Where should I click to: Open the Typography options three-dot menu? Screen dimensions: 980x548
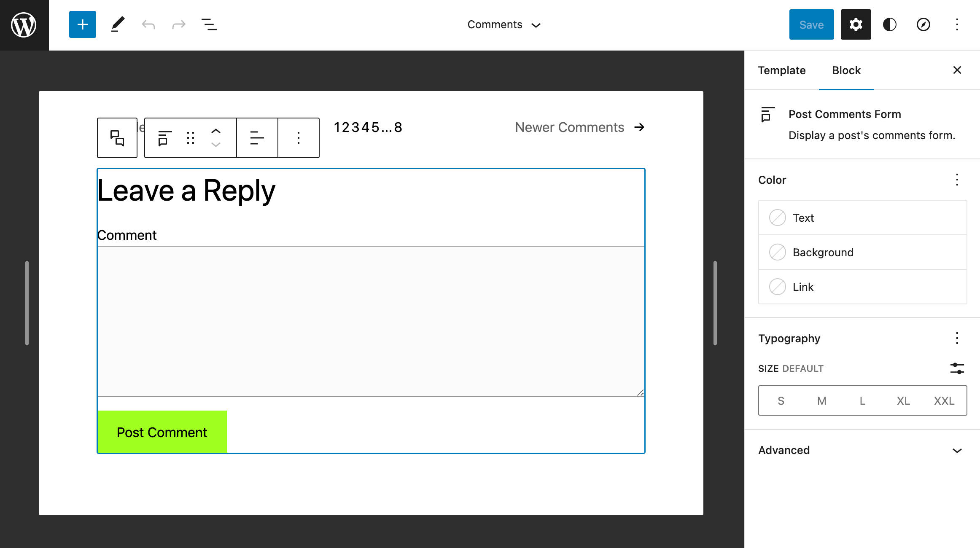point(957,338)
